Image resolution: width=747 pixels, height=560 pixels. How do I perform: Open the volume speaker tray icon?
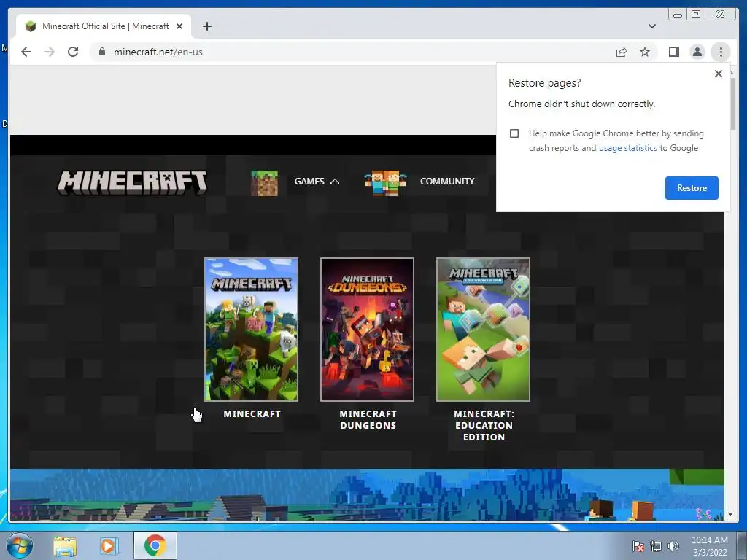pos(673,546)
